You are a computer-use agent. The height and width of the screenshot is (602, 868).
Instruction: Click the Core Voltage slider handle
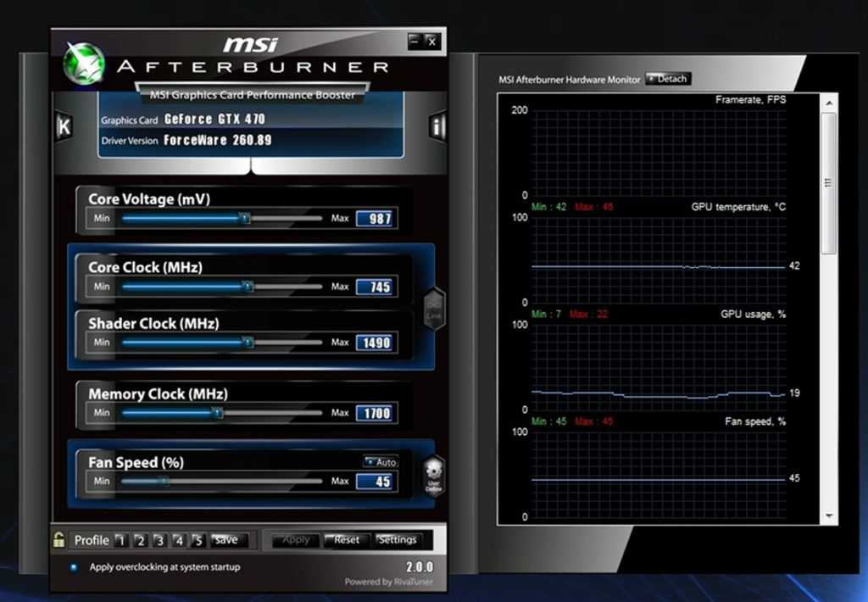(x=244, y=218)
